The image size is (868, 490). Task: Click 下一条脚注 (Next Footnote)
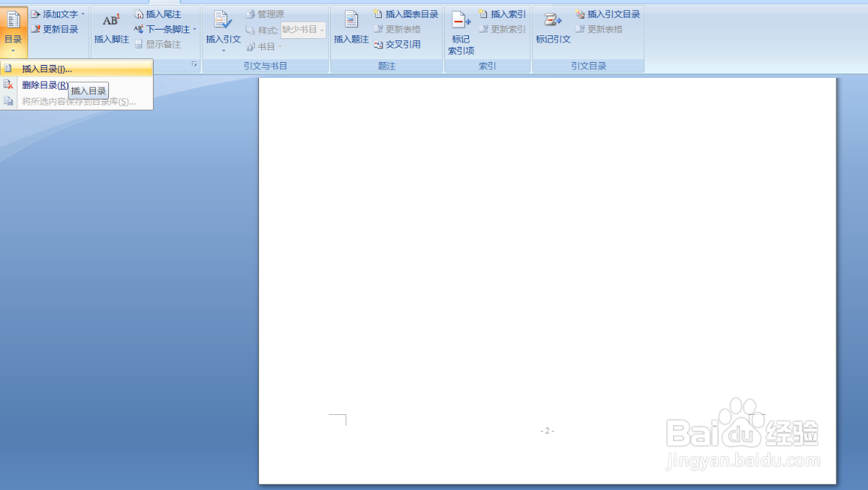162,30
